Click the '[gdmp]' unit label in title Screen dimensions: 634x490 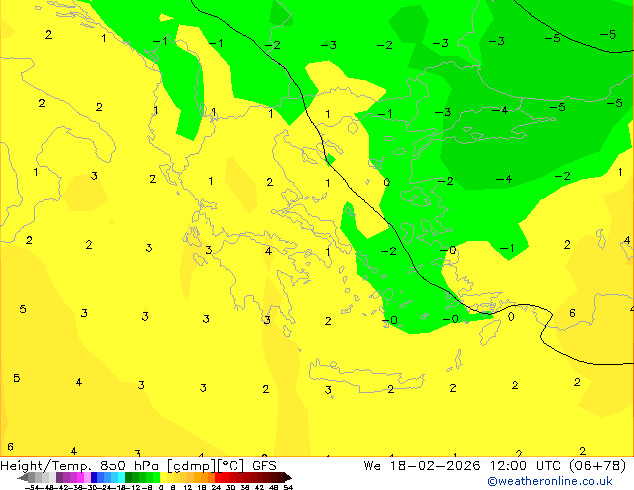tap(191, 466)
